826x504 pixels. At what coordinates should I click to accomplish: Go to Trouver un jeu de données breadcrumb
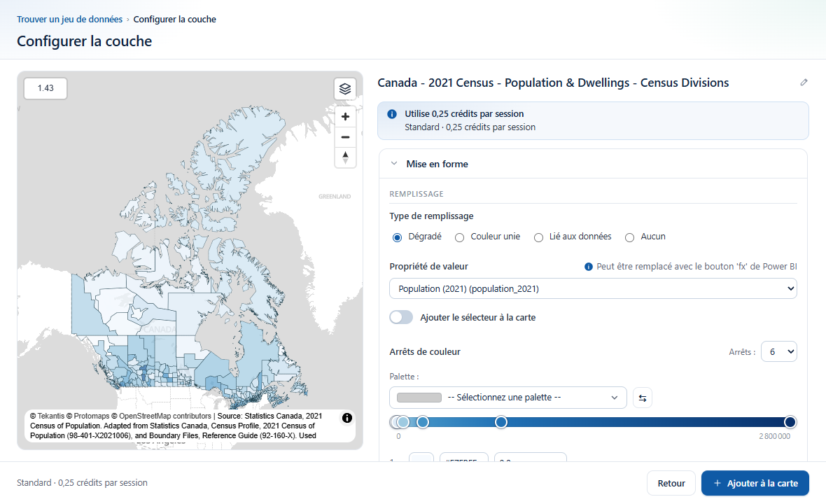point(69,20)
